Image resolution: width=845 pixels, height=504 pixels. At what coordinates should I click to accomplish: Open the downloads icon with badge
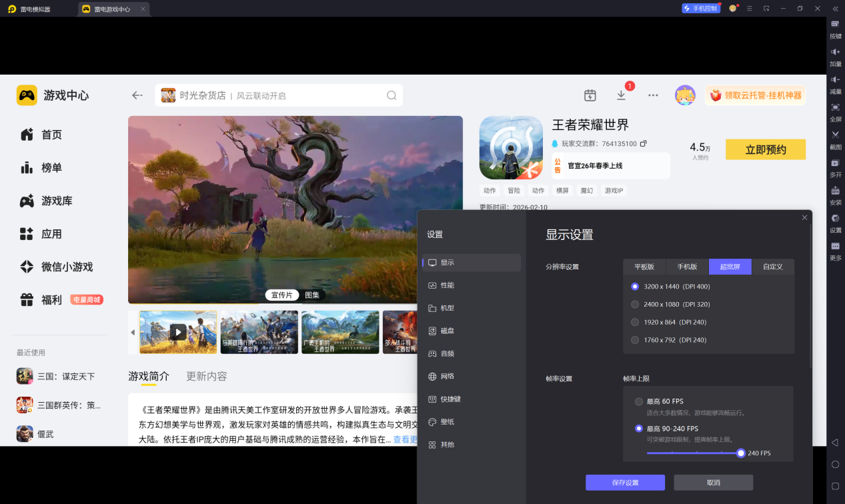click(x=622, y=95)
